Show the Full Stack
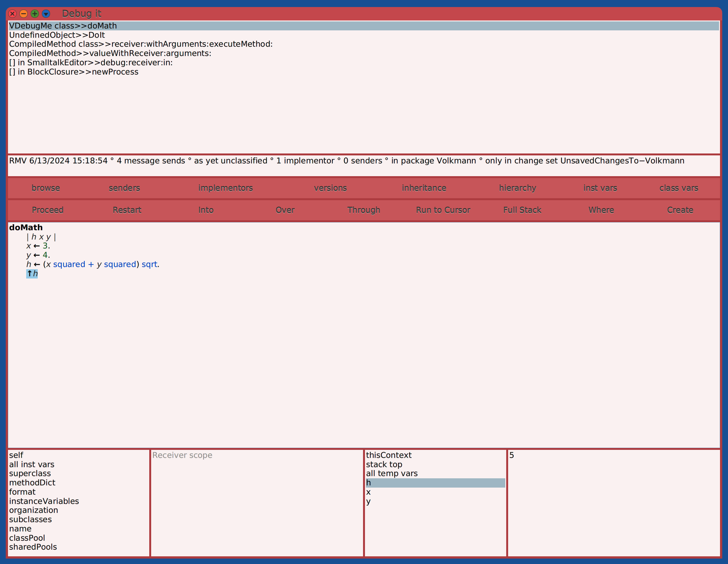Viewport: 728px width, 564px height. point(522,210)
